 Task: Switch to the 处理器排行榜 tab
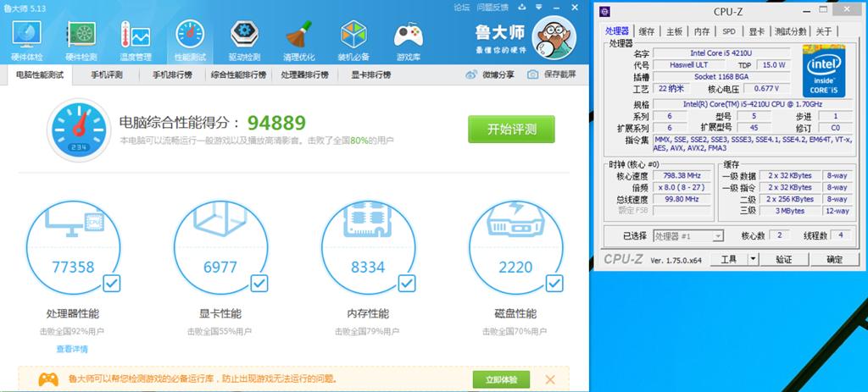304,75
